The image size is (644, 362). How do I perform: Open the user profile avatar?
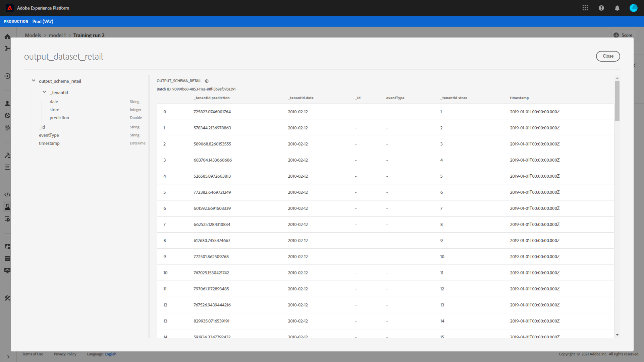tap(633, 8)
